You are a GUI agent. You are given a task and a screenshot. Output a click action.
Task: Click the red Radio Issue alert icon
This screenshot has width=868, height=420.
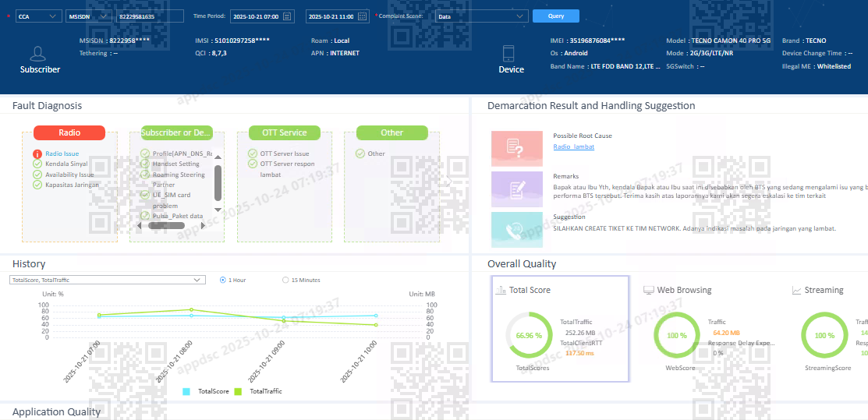(37, 154)
